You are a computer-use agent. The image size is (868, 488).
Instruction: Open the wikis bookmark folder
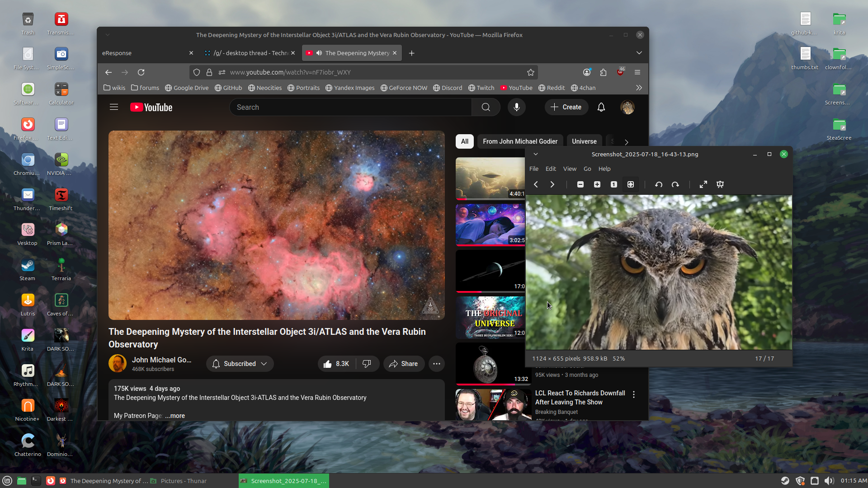point(114,88)
